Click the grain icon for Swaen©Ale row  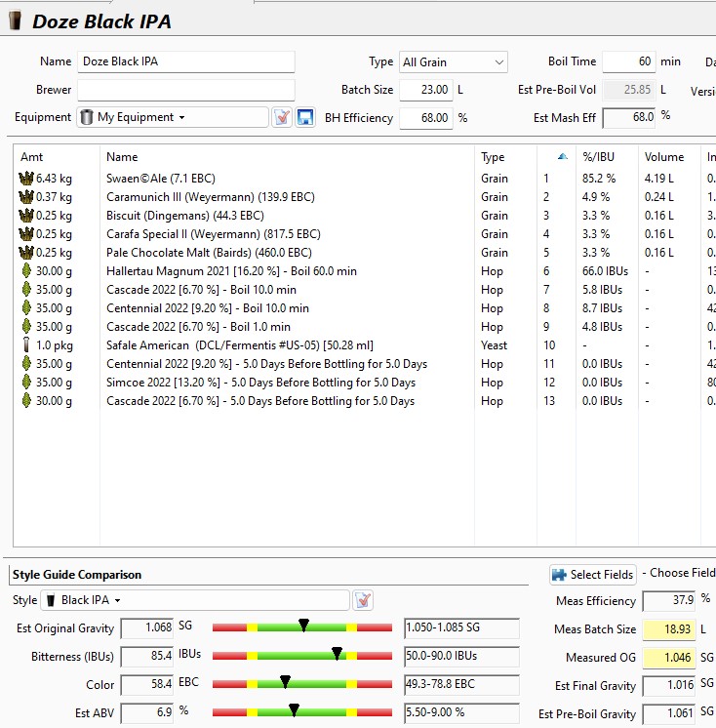[25, 179]
